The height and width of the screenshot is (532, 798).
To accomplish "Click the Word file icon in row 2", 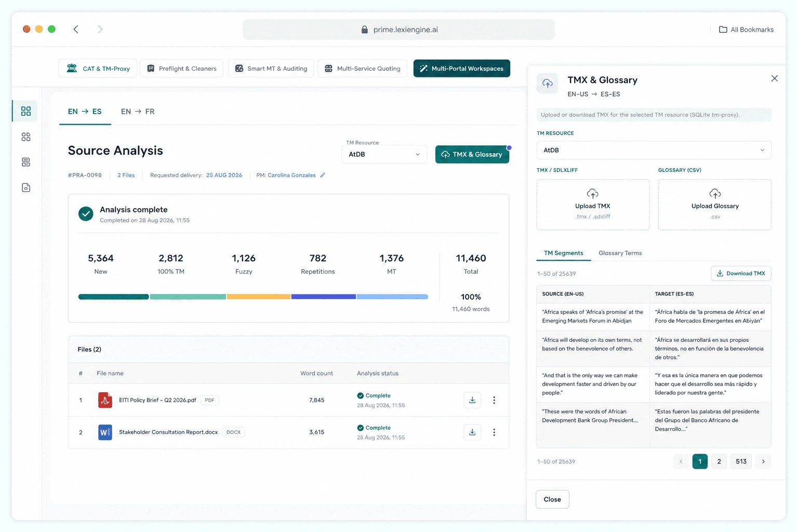I will [105, 432].
